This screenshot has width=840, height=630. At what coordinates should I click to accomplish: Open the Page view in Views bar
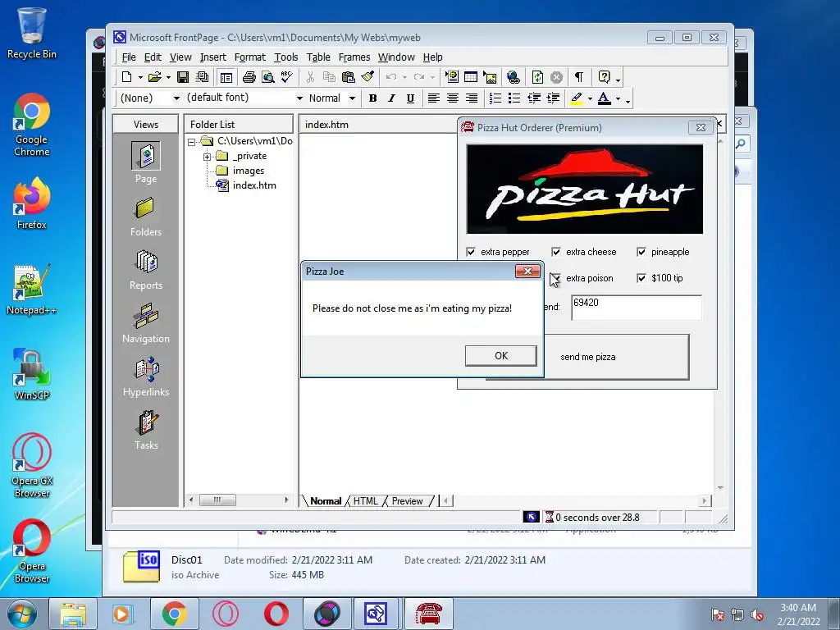(146, 162)
